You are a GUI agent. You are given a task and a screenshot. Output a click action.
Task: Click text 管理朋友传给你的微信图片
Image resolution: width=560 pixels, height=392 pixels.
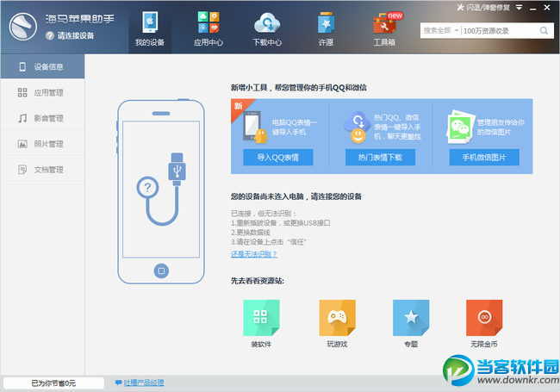click(x=501, y=128)
